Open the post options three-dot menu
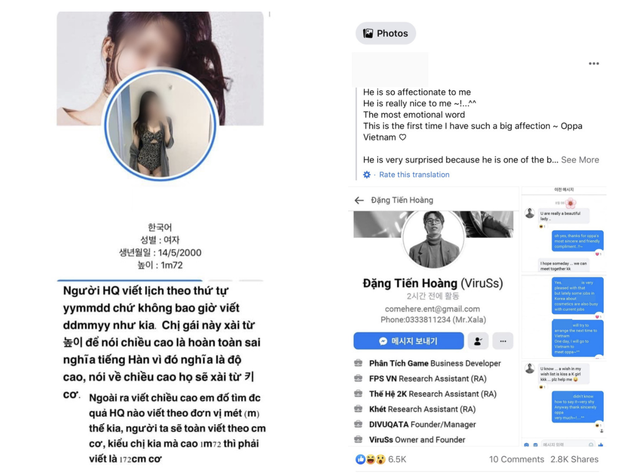 pos(594,64)
